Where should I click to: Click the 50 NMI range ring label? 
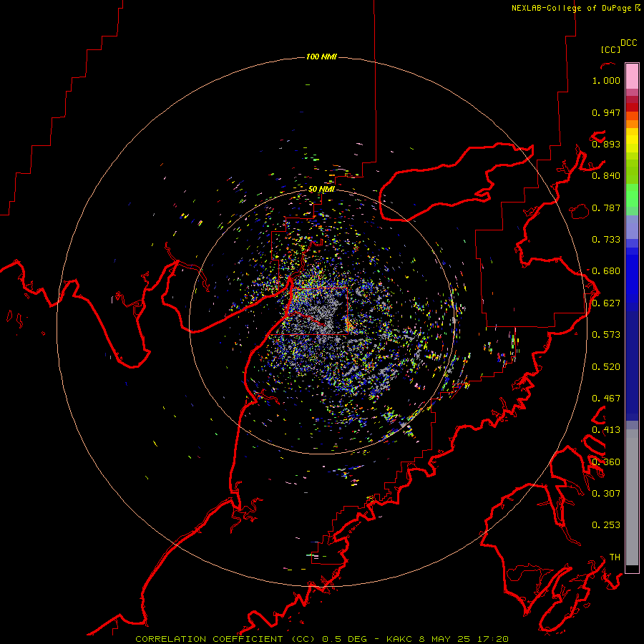point(321,189)
